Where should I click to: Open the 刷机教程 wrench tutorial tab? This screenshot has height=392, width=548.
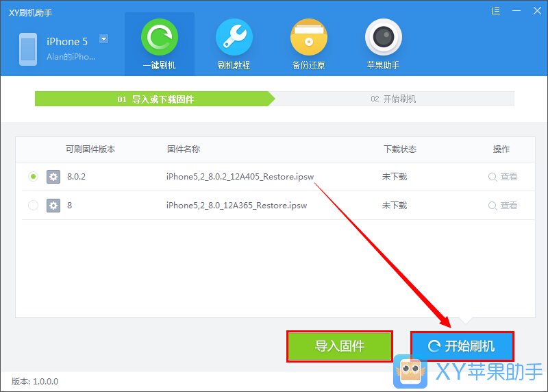tap(234, 44)
